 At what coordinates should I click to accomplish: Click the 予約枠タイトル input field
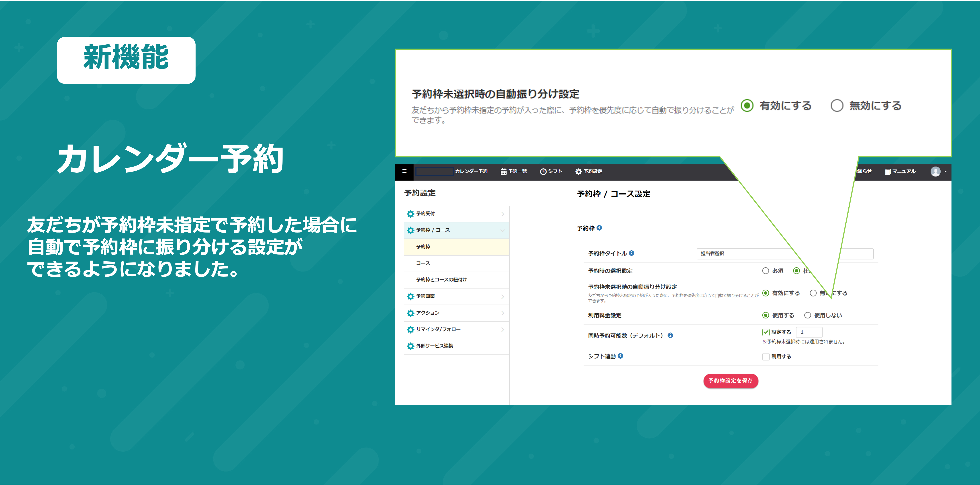click(785, 254)
